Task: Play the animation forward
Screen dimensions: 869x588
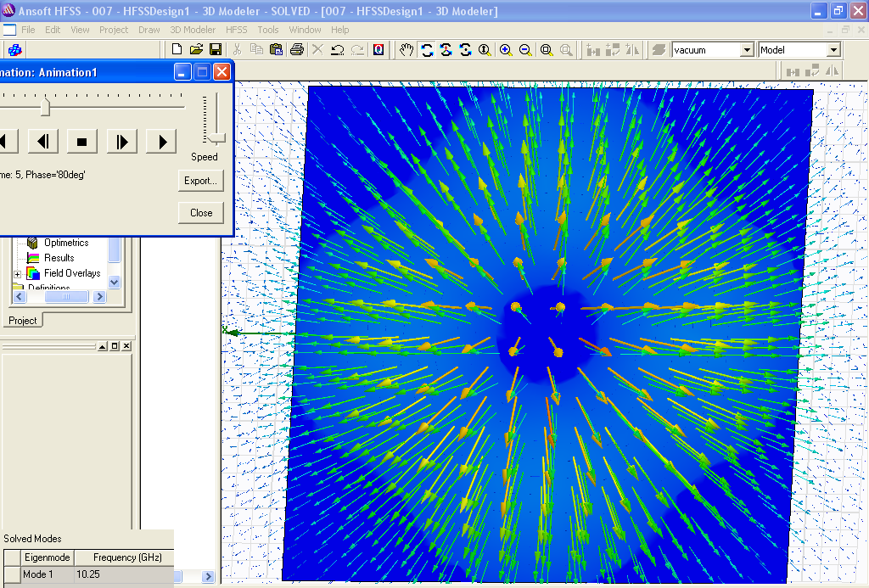Action: point(161,142)
